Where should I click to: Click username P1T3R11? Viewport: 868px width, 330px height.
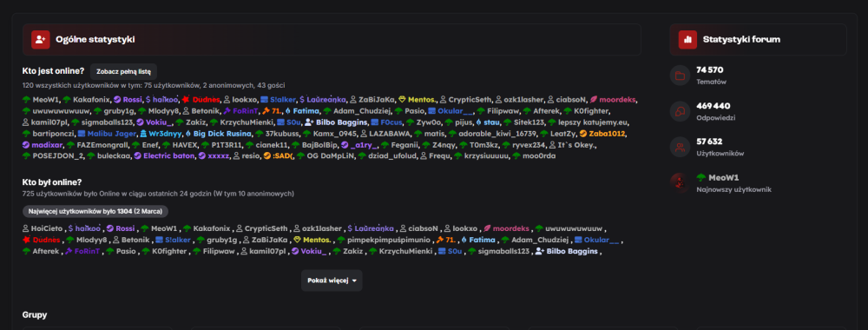pyautogui.click(x=227, y=145)
